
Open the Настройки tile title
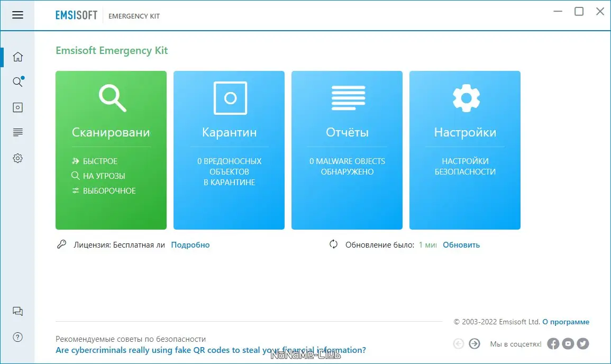[465, 132]
